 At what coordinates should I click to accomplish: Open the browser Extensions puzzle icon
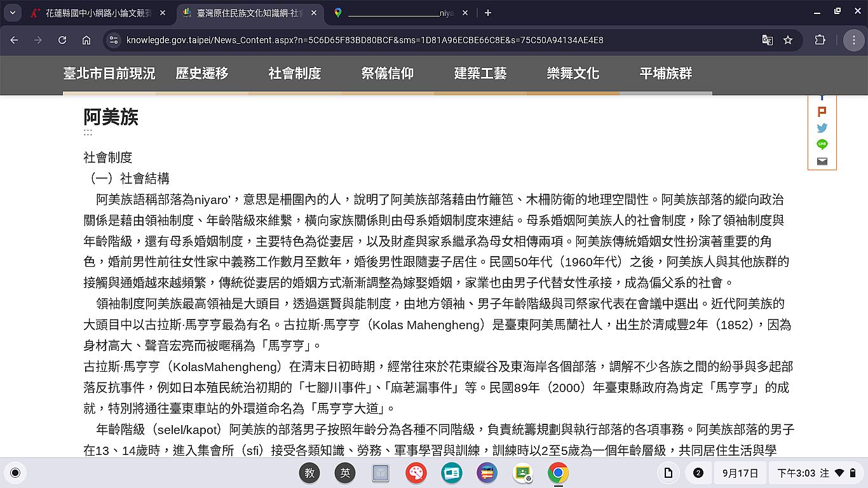(820, 40)
